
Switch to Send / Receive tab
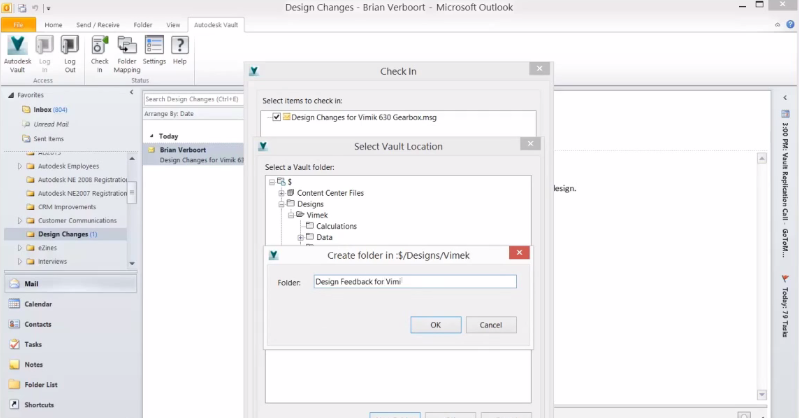point(98,24)
